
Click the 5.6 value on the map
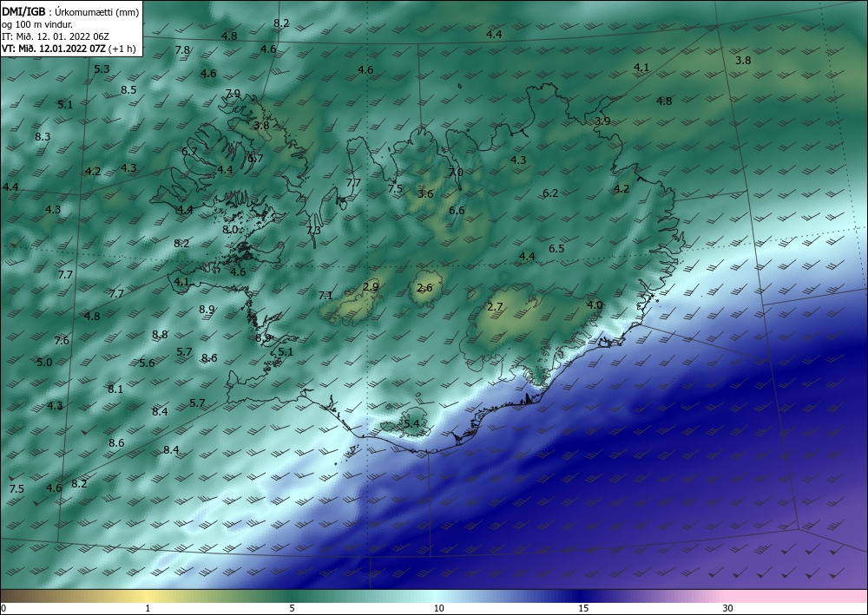(x=147, y=363)
